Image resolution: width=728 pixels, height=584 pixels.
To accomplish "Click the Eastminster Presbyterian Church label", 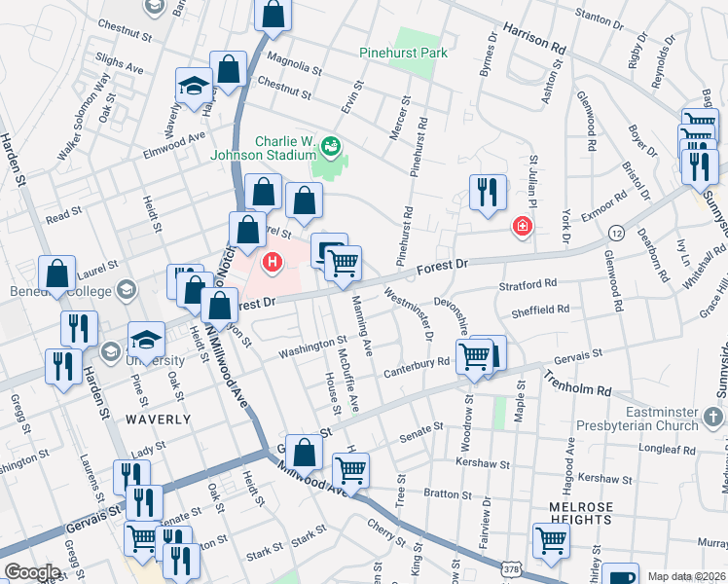I will pos(637,419).
